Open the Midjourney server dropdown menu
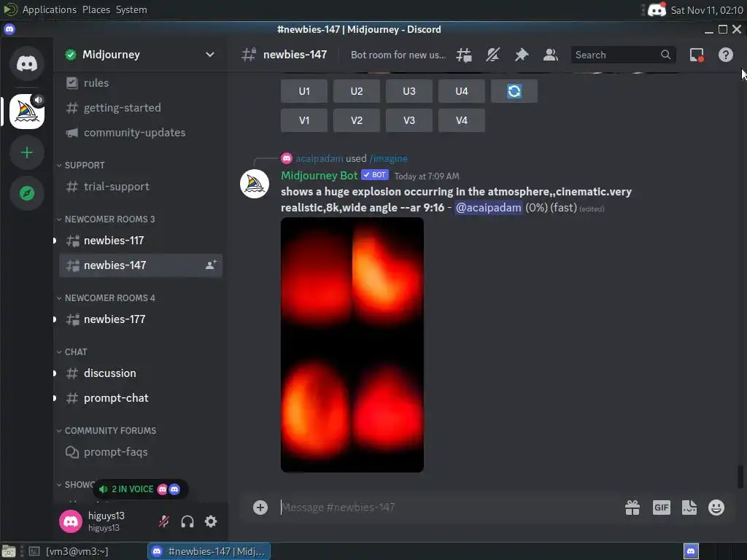 click(x=209, y=54)
